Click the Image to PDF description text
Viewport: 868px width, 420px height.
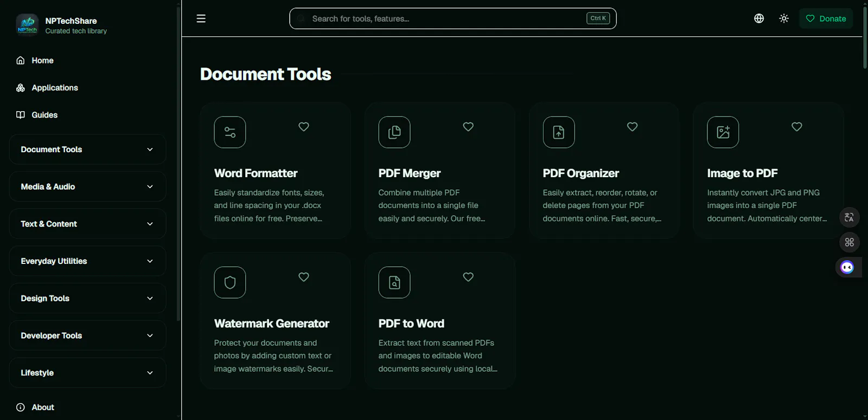[x=767, y=205]
